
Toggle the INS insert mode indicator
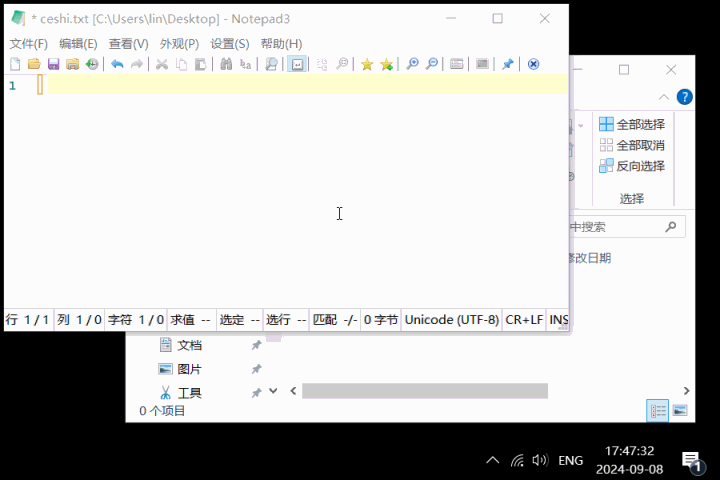558,320
